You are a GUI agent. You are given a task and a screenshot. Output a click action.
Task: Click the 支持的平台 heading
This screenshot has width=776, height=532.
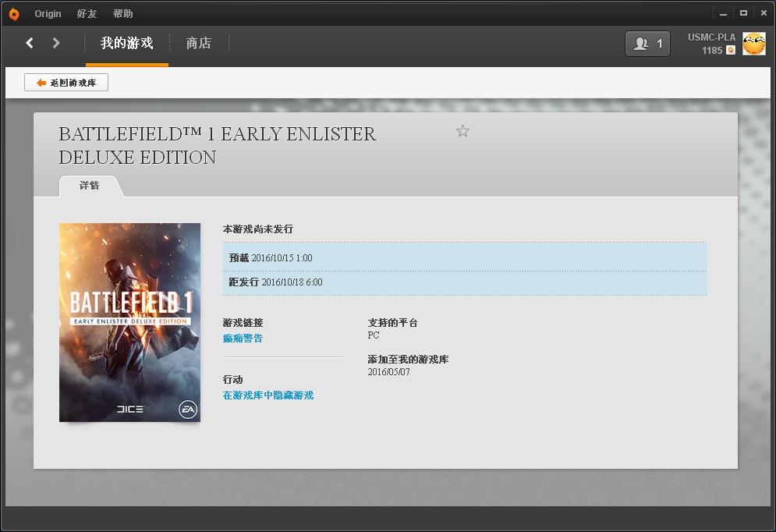click(x=392, y=323)
